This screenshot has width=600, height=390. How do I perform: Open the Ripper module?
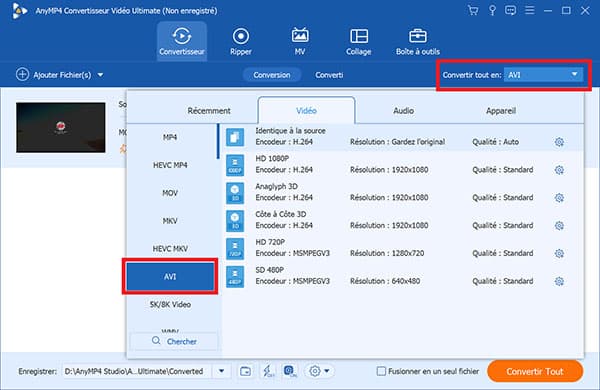pyautogui.click(x=241, y=41)
